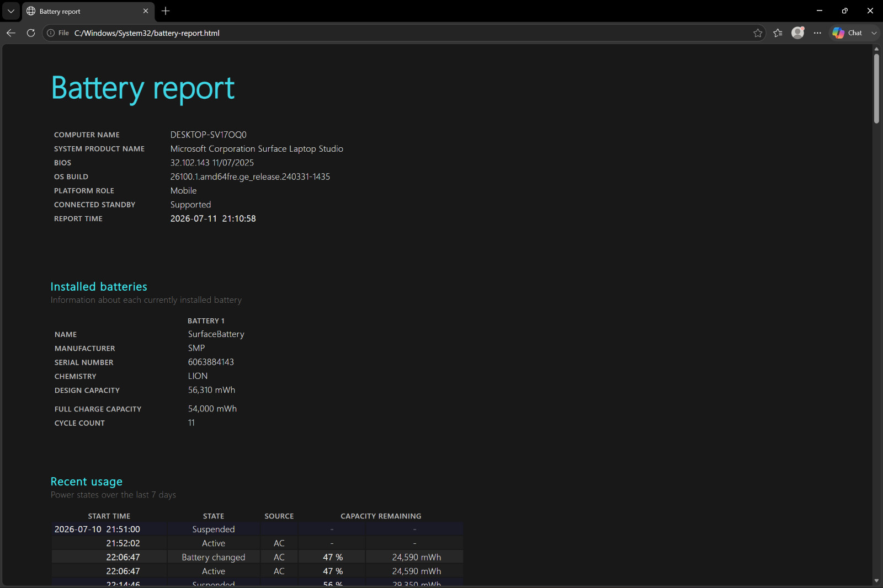This screenshot has height=588, width=883.
Task: Open Settings and more ellipsis menu
Action: [x=818, y=33]
